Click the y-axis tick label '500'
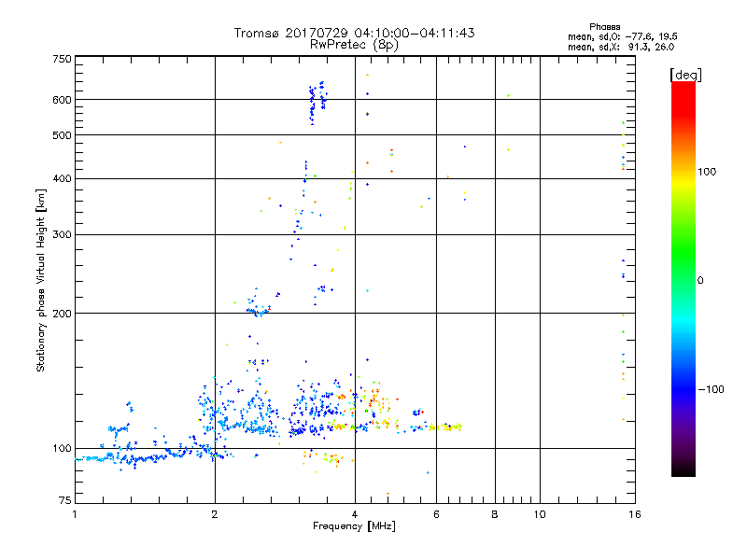 (62, 135)
